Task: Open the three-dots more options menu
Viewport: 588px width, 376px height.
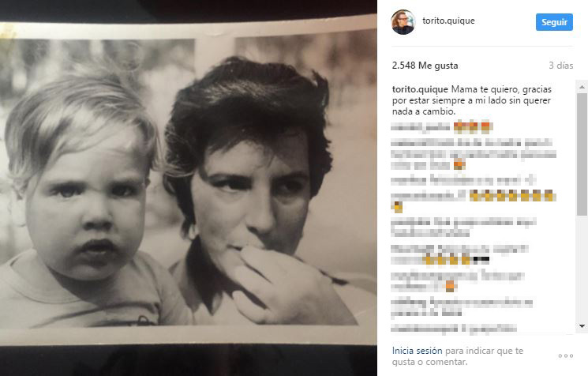Action: (x=565, y=355)
